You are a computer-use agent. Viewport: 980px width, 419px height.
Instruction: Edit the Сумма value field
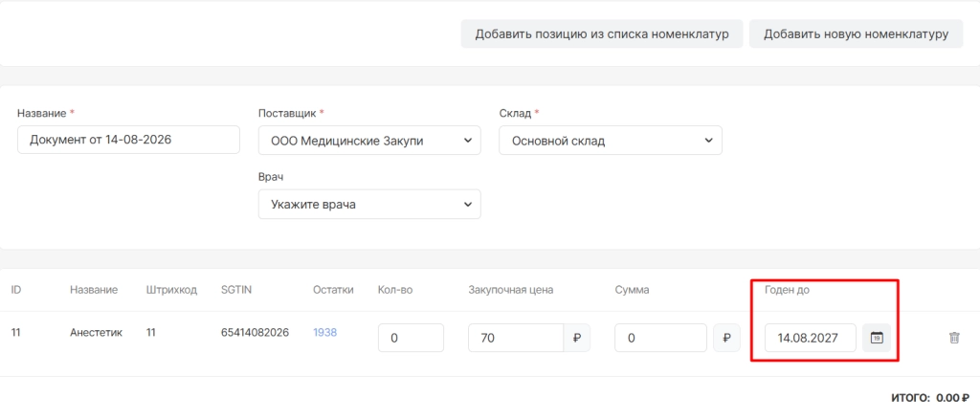(x=660, y=338)
